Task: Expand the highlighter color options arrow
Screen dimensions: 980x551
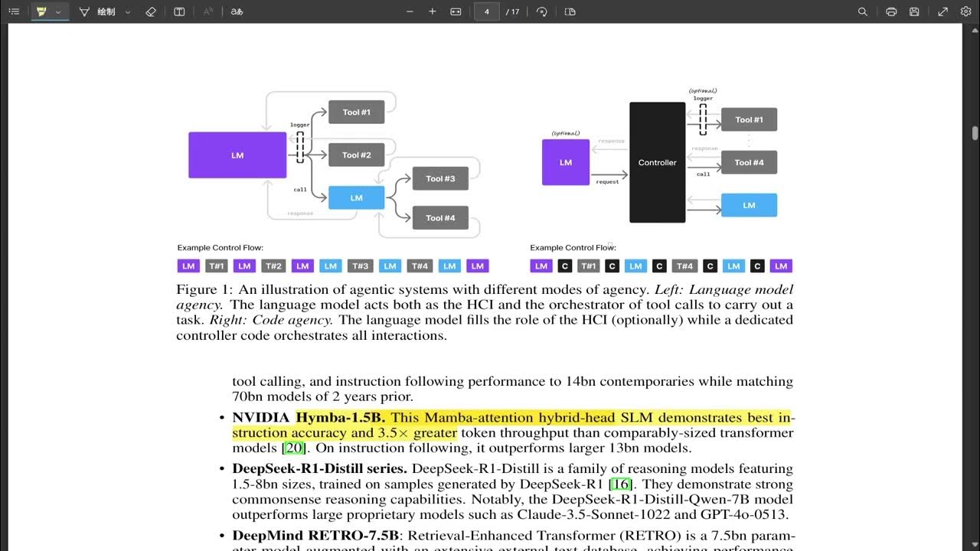Action: 58,12
